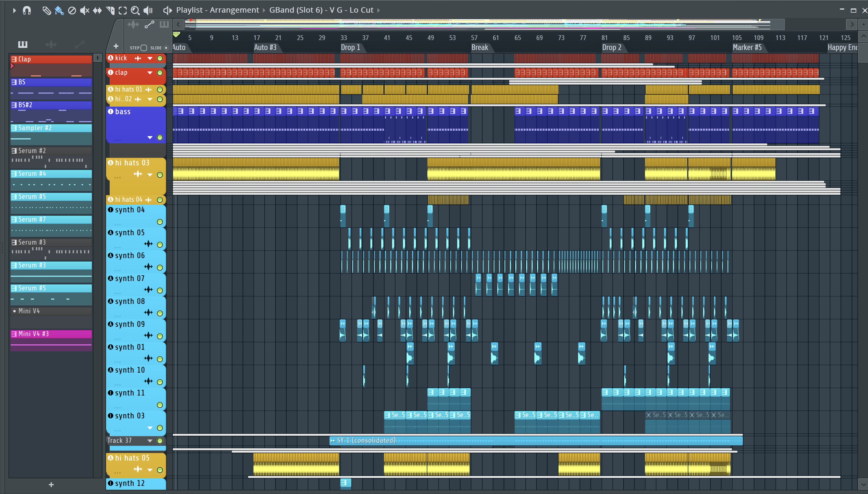This screenshot has height=494, width=868.
Task: Open the arrow after GBand Lo Cut title
Action: click(379, 11)
